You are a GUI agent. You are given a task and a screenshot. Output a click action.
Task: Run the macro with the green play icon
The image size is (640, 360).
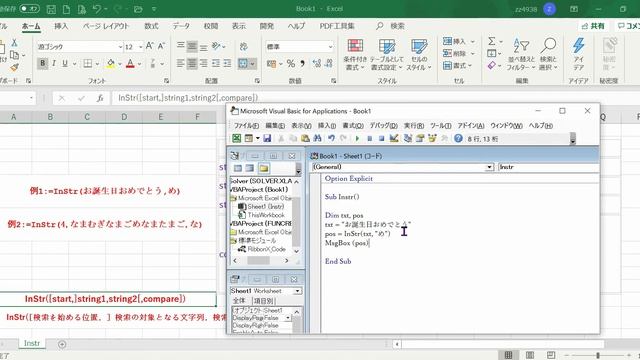click(x=357, y=138)
